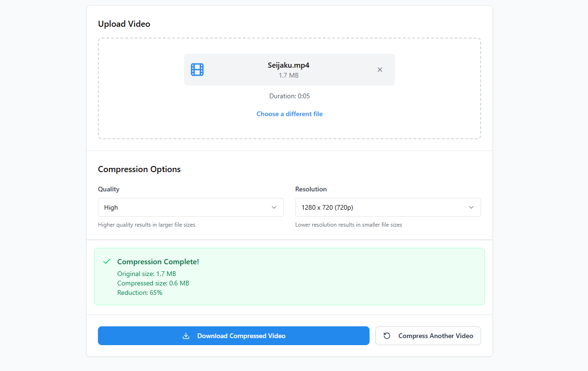Image resolution: width=588 pixels, height=371 pixels.
Task: Click the download arrow icon
Action: click(186, 336)
